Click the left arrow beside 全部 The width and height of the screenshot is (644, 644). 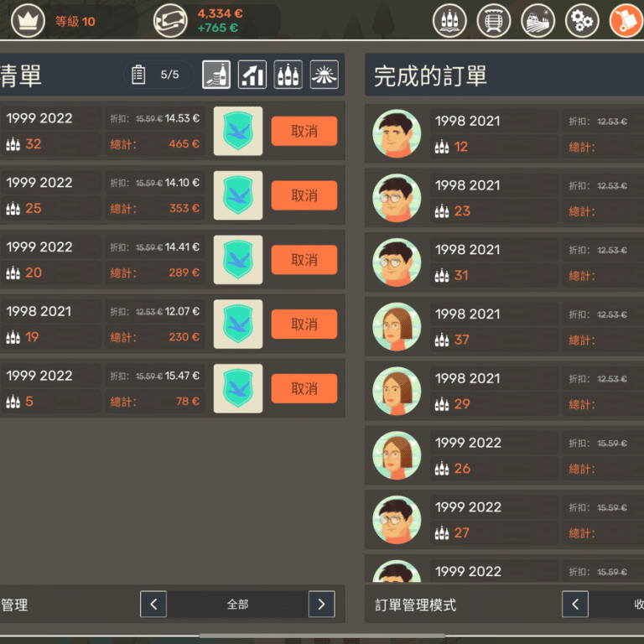153,604
